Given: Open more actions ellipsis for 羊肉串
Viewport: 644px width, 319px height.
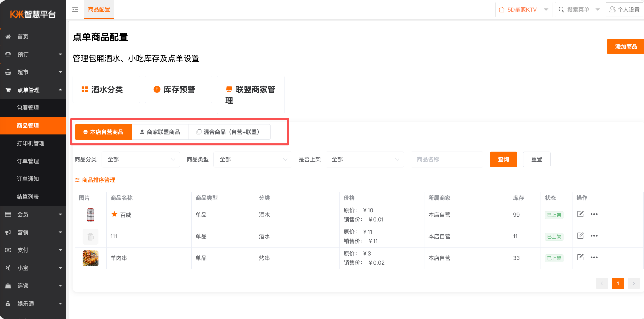Looking at the screenshot, I should (594, 257).
